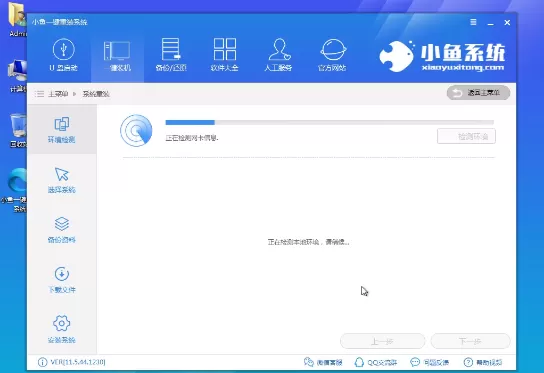The image size is (544, 373).
Task: Open the U盘启动 USB boot section
Action: 63,54
